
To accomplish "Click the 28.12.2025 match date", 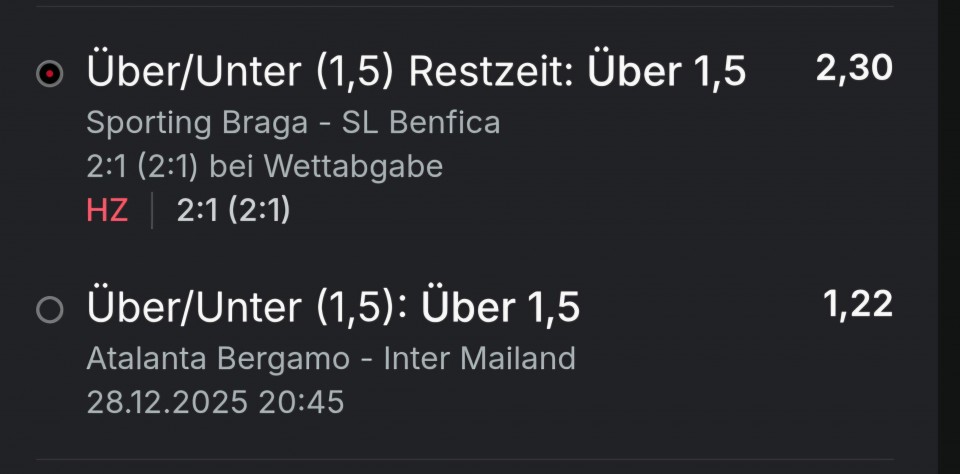I will point(167,402).
